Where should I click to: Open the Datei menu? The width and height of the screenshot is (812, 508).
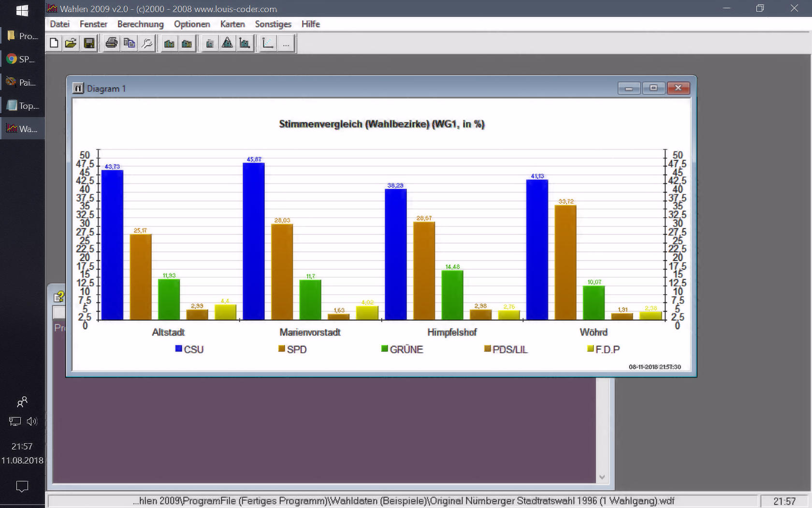[59, 24]
